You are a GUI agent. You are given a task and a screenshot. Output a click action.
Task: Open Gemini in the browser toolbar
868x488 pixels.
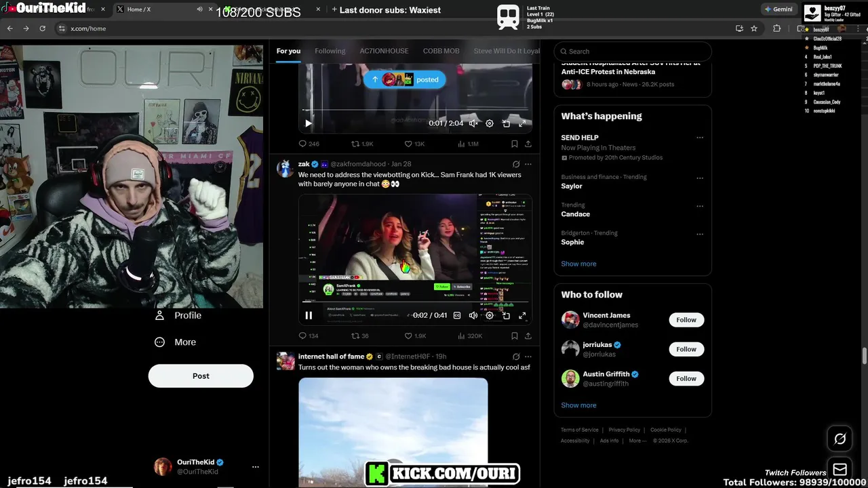(778, 9)
